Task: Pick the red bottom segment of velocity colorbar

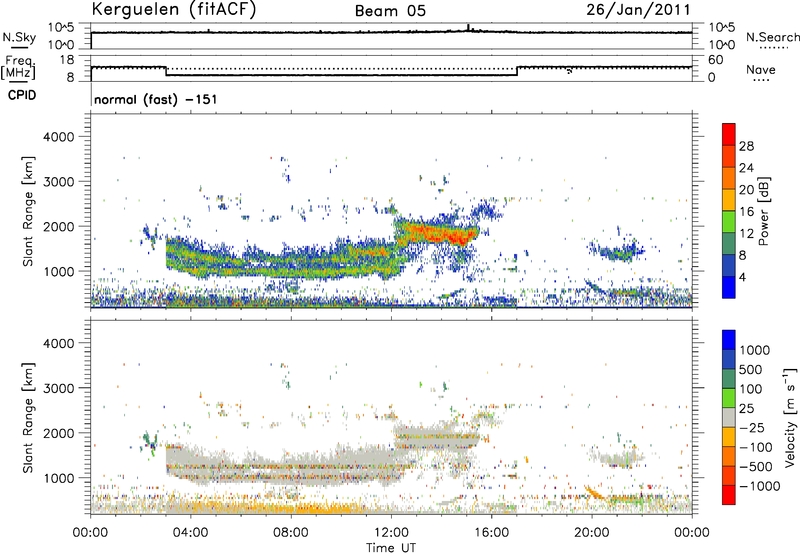Action: [x=729, y=495]
